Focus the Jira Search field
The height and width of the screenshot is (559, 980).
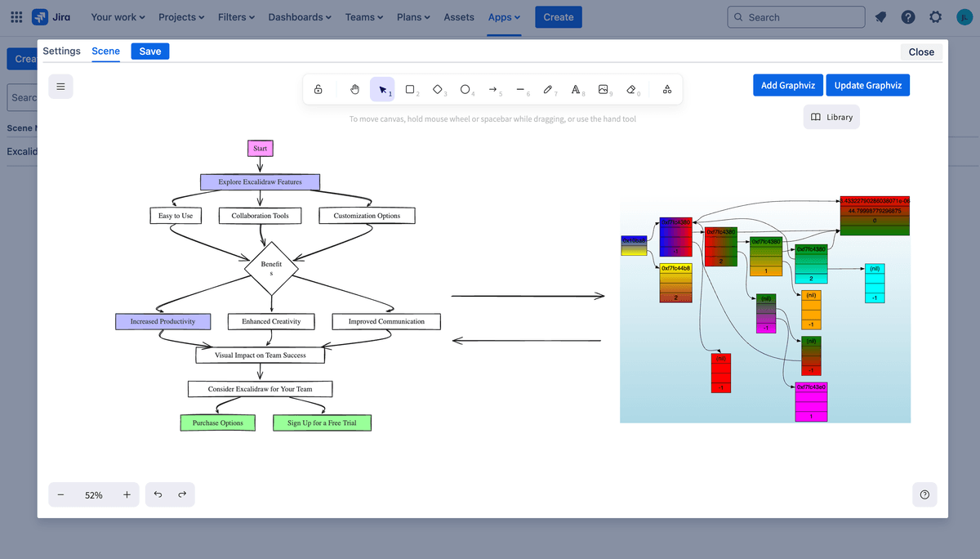click(x=796, y=17)
